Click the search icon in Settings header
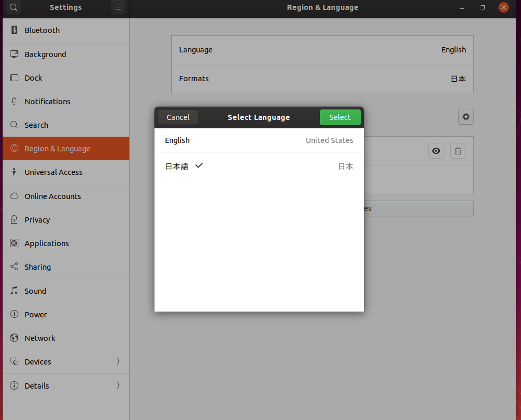The width and height of the screenshot is (521, 420). [13, 7]
